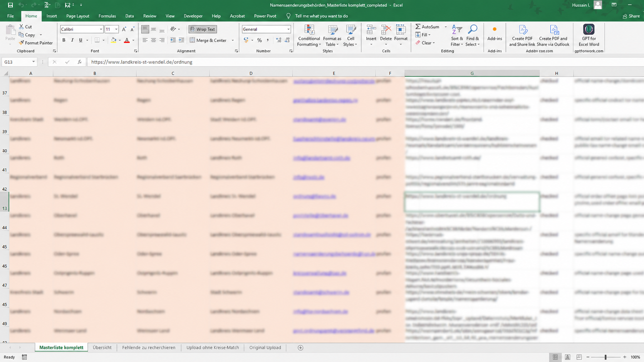Open the Original Upload sheet tab

265,348
